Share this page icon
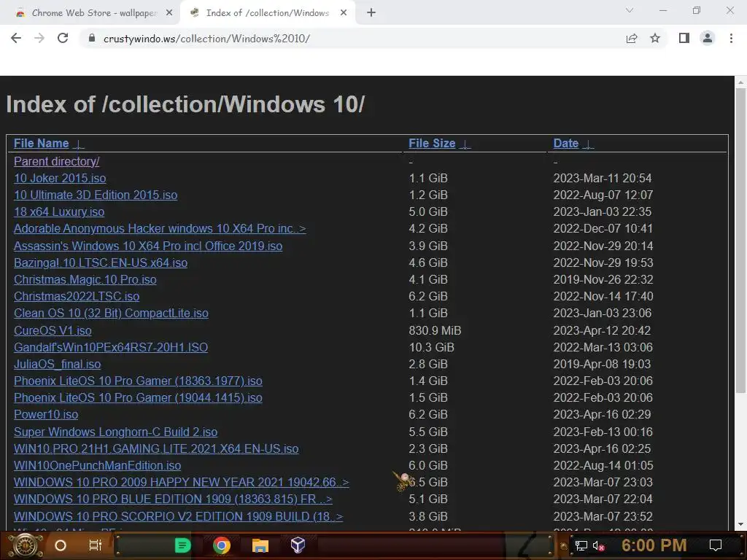 tap(632, 38)
